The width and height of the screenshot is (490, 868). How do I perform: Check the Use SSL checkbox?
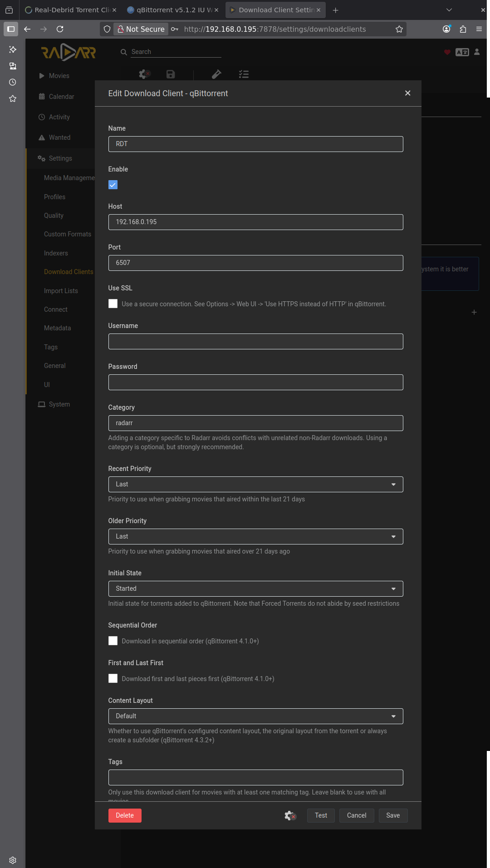(113, 304)
